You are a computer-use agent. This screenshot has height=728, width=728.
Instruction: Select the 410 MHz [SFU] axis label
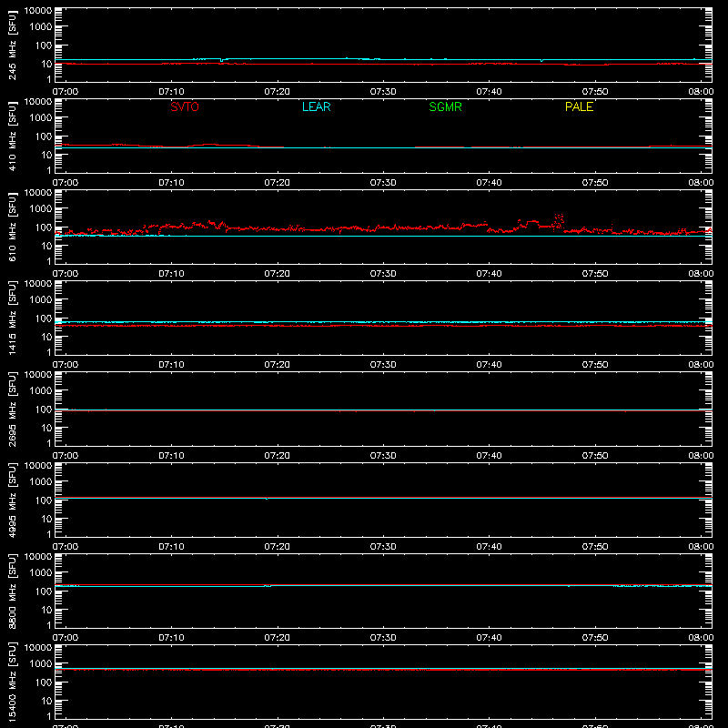pyautogui.click(x=12, y=136)
